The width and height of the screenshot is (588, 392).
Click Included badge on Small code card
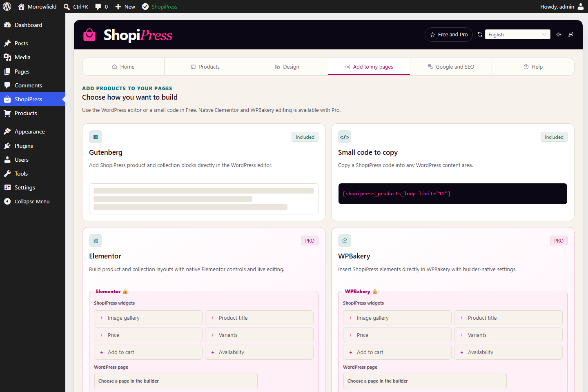point(554,137)
